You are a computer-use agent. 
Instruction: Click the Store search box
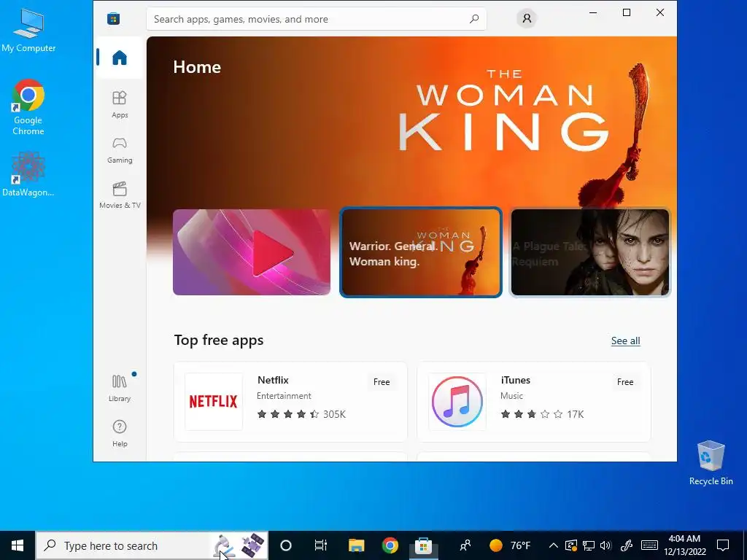click(317, 19)
